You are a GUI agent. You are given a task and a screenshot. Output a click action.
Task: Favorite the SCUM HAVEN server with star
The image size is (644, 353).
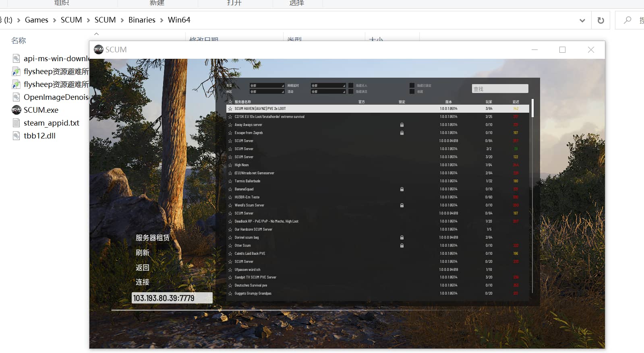[230, 109]
